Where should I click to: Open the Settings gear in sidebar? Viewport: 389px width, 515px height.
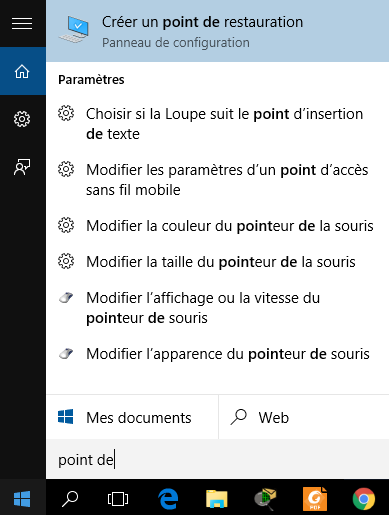click(x=22, y=119)
